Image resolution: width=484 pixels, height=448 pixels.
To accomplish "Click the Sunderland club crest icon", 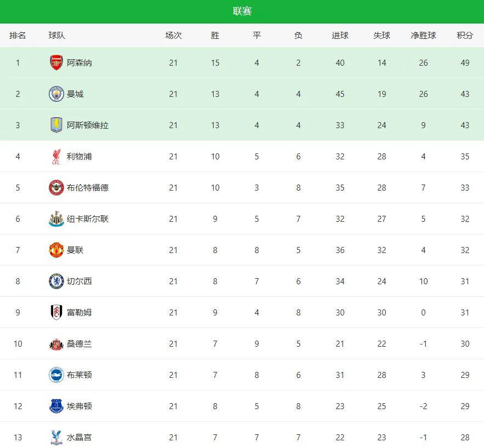I will tap(56, 344).
